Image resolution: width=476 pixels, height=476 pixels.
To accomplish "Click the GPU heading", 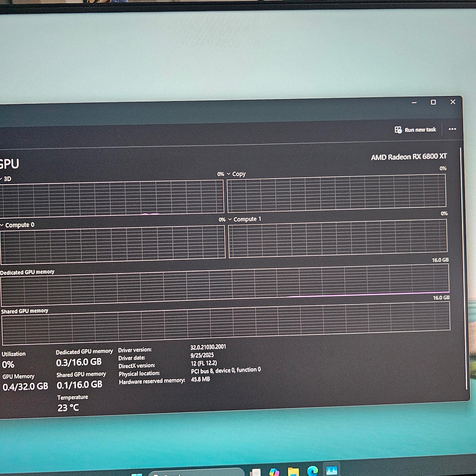I will [x=9, y=164].
